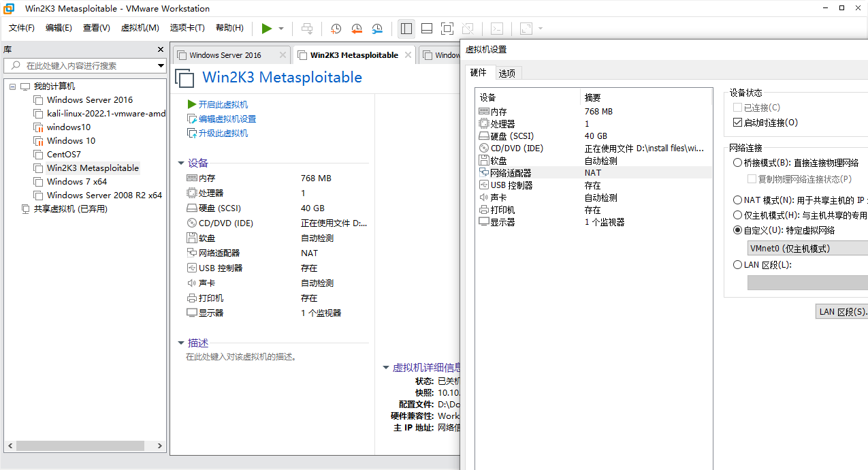Click the green power-on play button
The width and height of the screenshot is (868, 470).
tap(267, 29)
